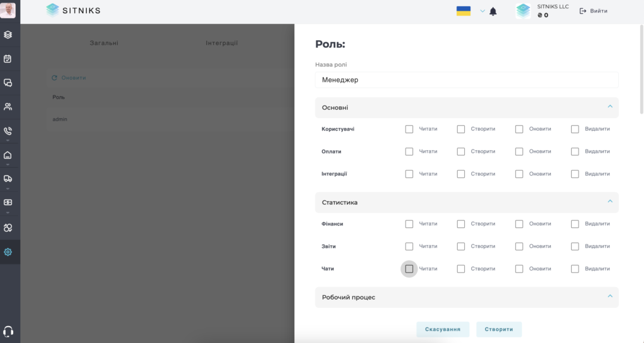
Task: Check Видалити for Фінанси
Action: point(575,224)
